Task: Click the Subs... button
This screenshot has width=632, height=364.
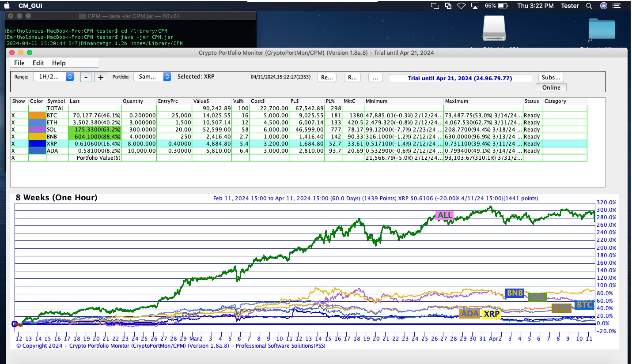Action: coord(551,77)
